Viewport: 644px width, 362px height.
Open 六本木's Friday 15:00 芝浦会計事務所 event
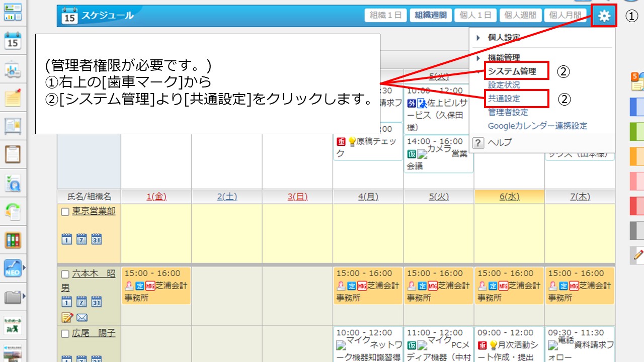[156, 286]
